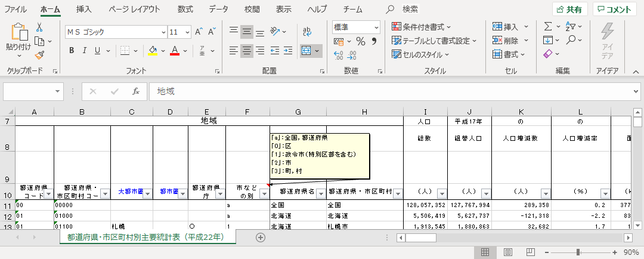The width and height of the screenshot is (644, 259).
Task: Click the Insert Function fx icon
Action: (136, 91)
